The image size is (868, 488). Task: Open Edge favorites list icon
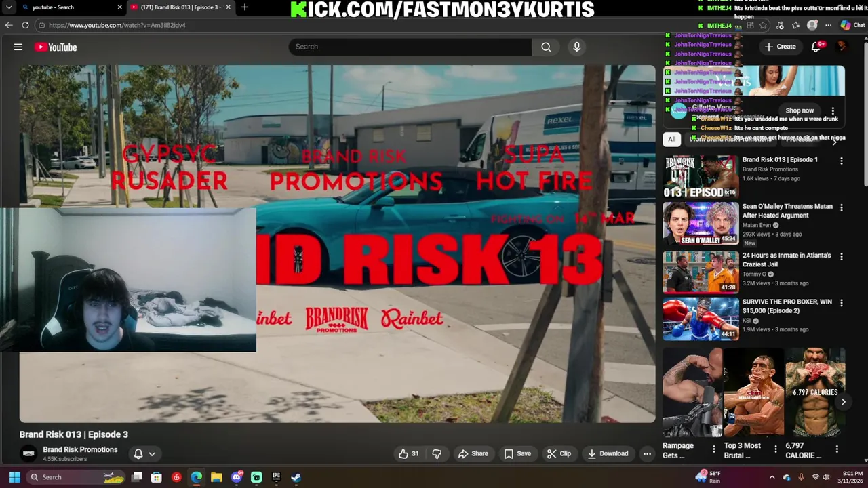tap(796, 25)
